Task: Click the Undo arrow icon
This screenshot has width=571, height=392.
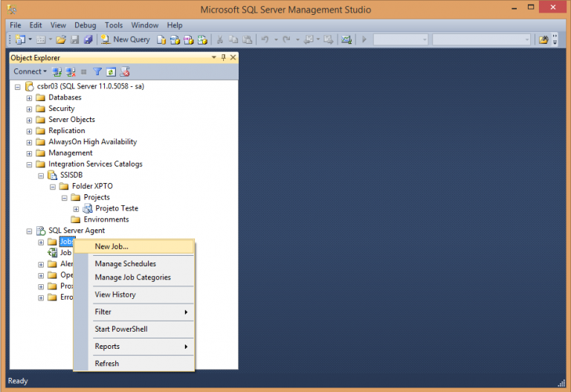Action: (x=265, y=39)
